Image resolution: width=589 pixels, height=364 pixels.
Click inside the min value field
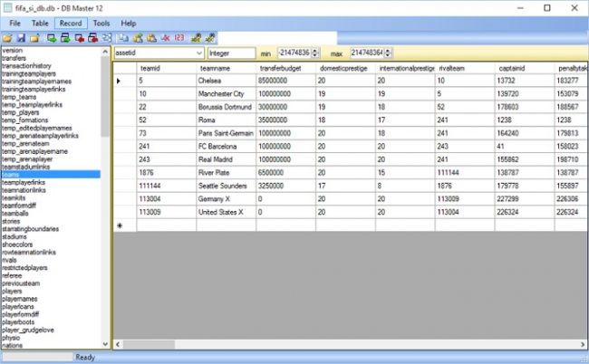294,53
